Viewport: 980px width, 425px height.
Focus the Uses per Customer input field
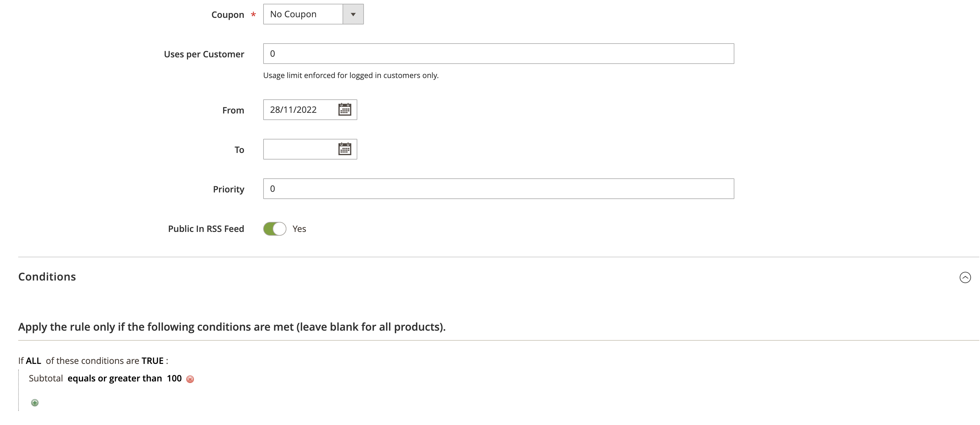pyautogui.click(x=498, y=54)
